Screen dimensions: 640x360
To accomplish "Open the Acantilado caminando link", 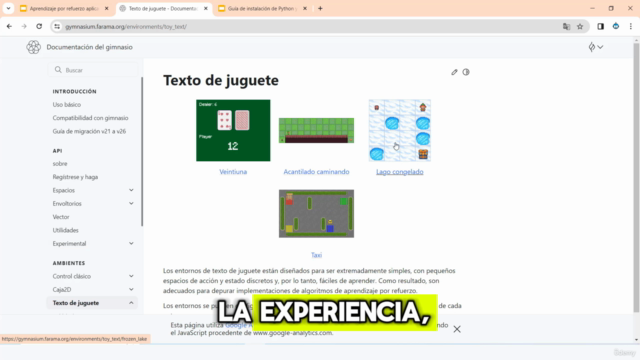I will 316,172.
